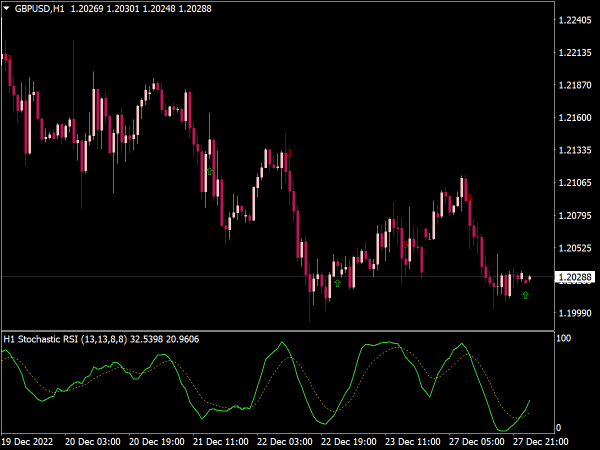Click the red sell arrow near the 1.21335 level
The width and height of the screenshot is (600, 450).
290,153
